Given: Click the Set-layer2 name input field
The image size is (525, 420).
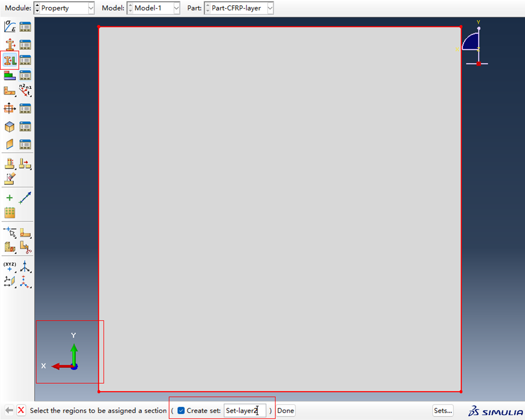Looking at the screenshot, I should (245, 410).
